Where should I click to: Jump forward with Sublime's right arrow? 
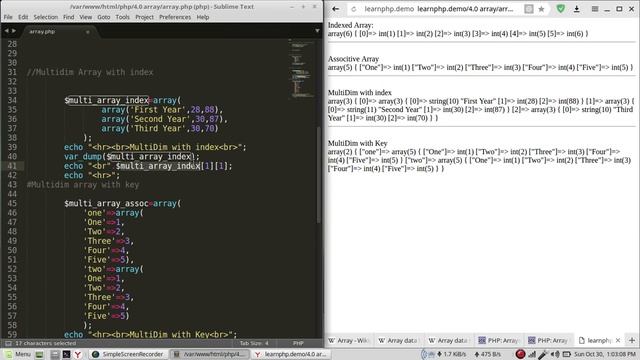point(14,31)
